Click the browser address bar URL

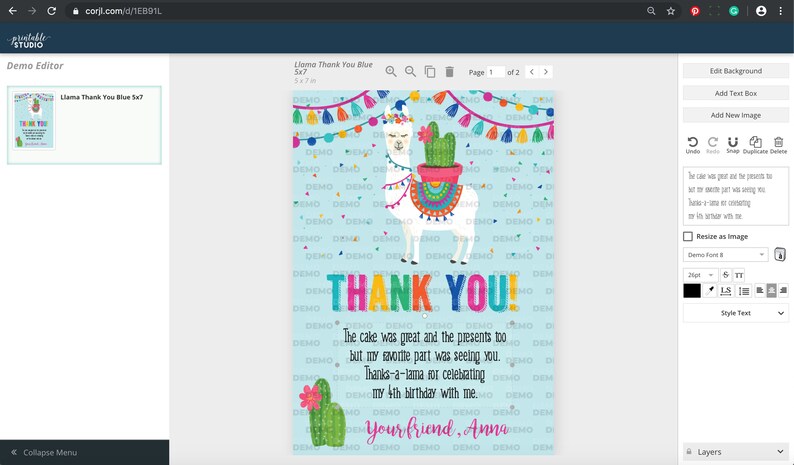(124, 11)
